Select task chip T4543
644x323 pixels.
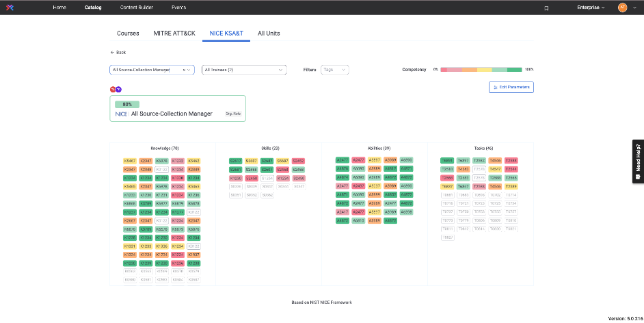(464, 169)
